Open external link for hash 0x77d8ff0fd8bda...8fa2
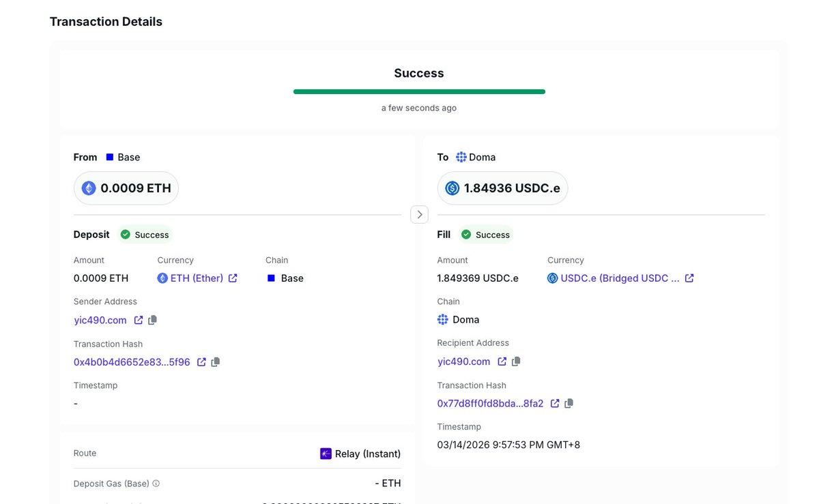This screenshot has height=504, width=819. 555,404
